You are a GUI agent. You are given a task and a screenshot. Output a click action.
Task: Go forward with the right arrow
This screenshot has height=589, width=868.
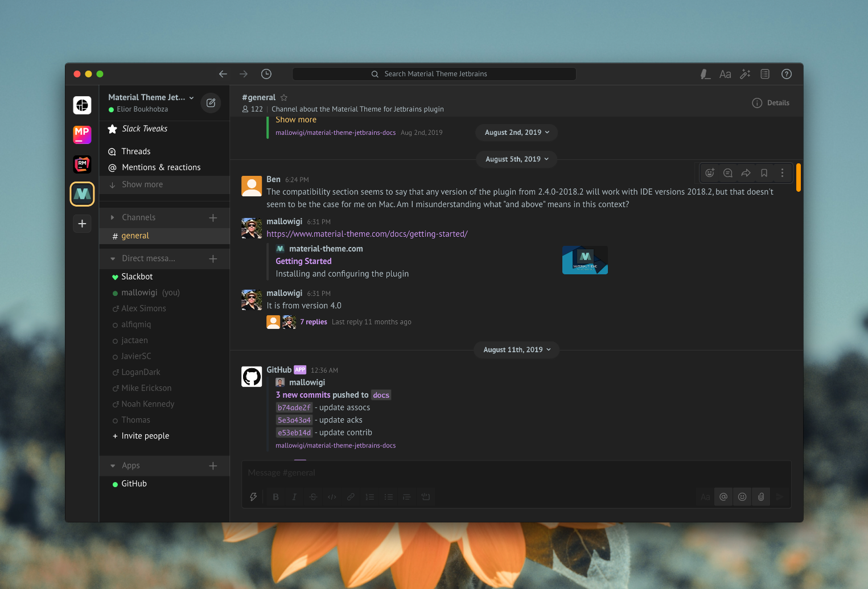[244, 74]
